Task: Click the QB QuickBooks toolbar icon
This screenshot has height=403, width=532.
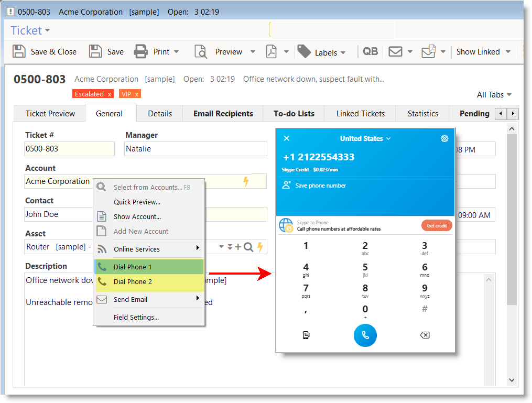Action: (x=370, y=51)
